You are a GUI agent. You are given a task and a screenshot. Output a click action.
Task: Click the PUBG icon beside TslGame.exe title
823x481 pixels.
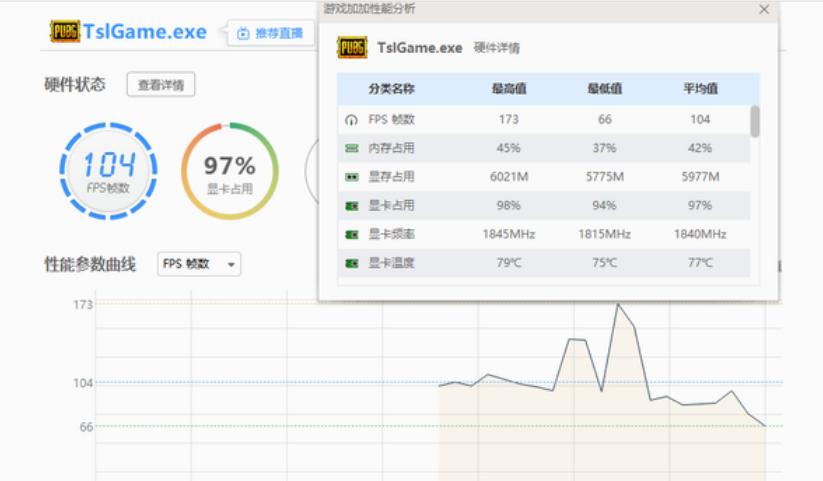point(65,32)
